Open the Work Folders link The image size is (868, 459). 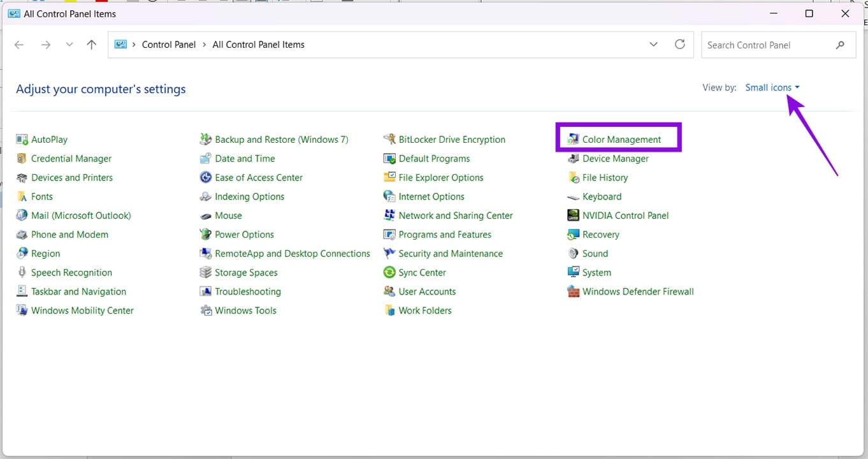425,310
